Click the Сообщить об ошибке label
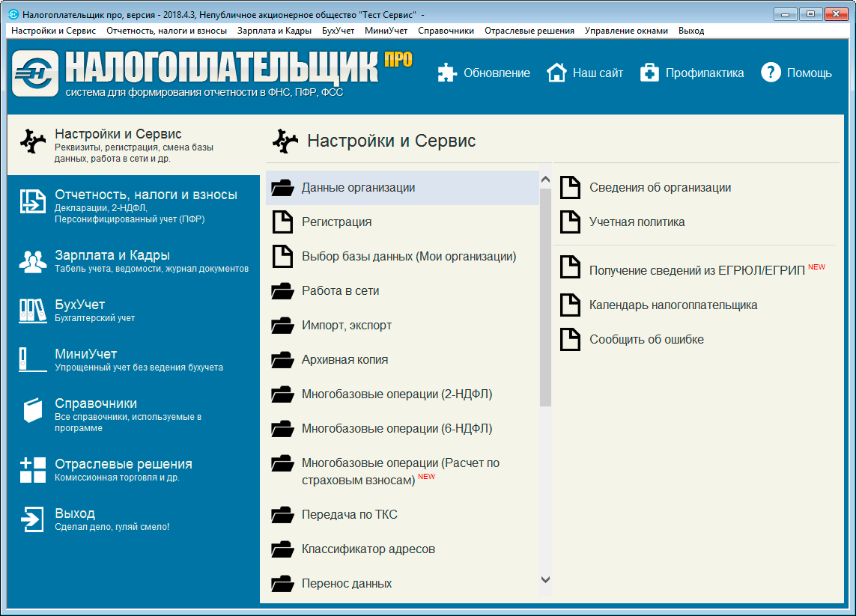 tap(646, 339)
